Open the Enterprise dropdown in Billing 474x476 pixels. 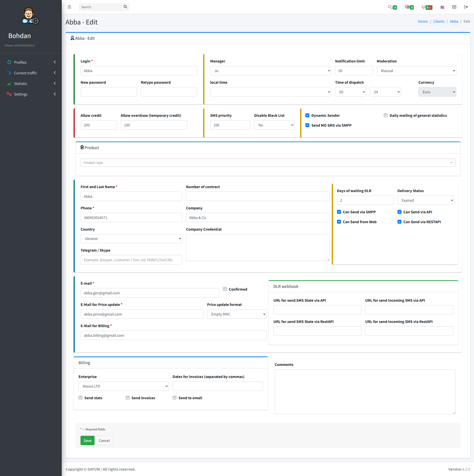point(123,386)
